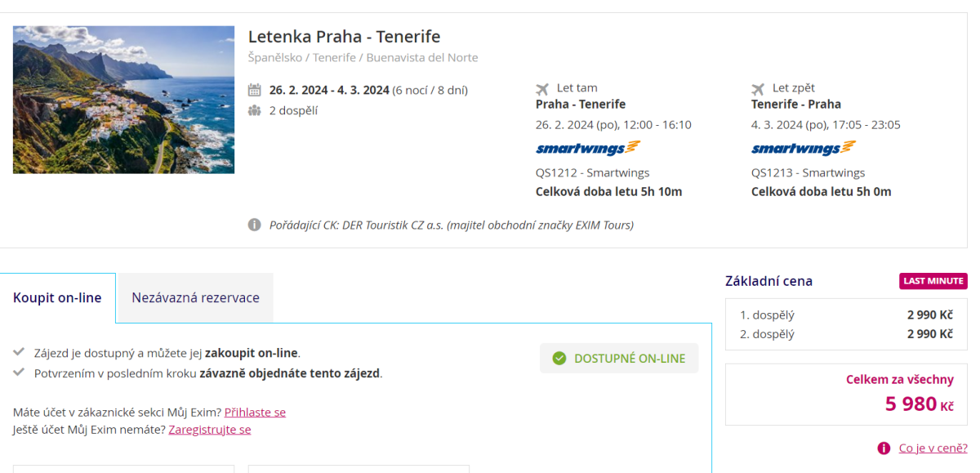The height and width of the screenshot is (473, 980).
Task: Click the Smartwings logo under outbound flight
Action: click(588, 148)
